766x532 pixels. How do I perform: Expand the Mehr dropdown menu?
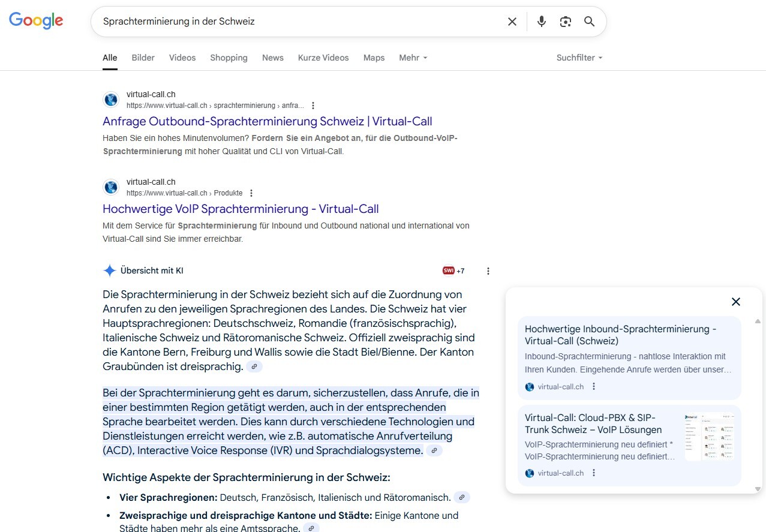coord(413,58)
